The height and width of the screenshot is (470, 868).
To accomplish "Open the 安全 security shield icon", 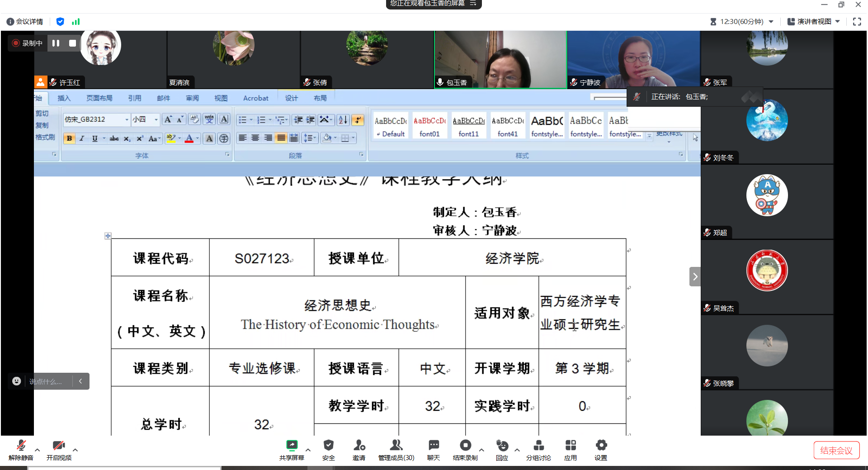I will pos(328,446).
